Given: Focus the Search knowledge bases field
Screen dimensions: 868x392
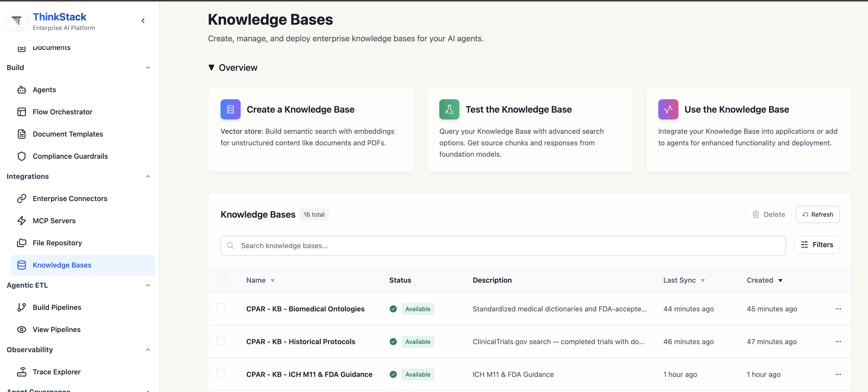Looking at the screenshot, I should (x=503, y=246).
